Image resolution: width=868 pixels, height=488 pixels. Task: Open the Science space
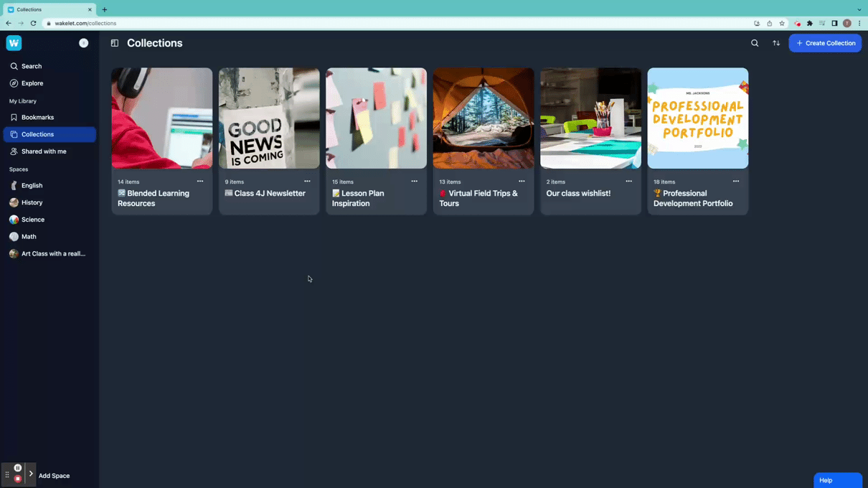32,220
